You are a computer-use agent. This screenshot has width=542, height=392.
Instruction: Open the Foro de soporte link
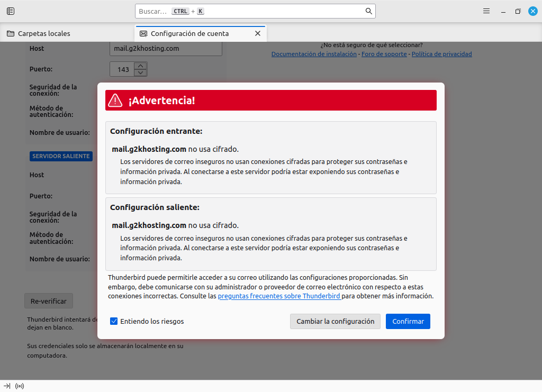(384, 54)
